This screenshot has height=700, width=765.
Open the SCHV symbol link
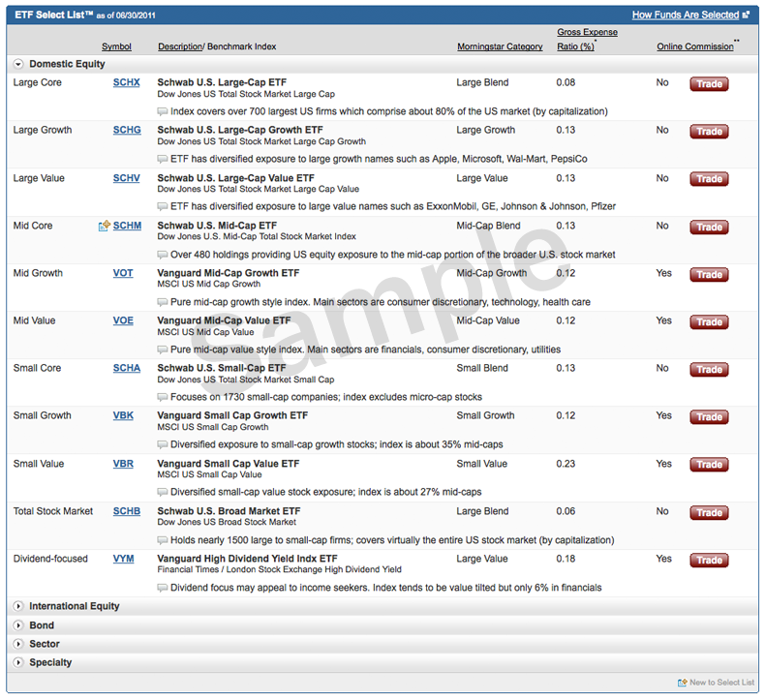pyautogui.click(x=126, y=178)
